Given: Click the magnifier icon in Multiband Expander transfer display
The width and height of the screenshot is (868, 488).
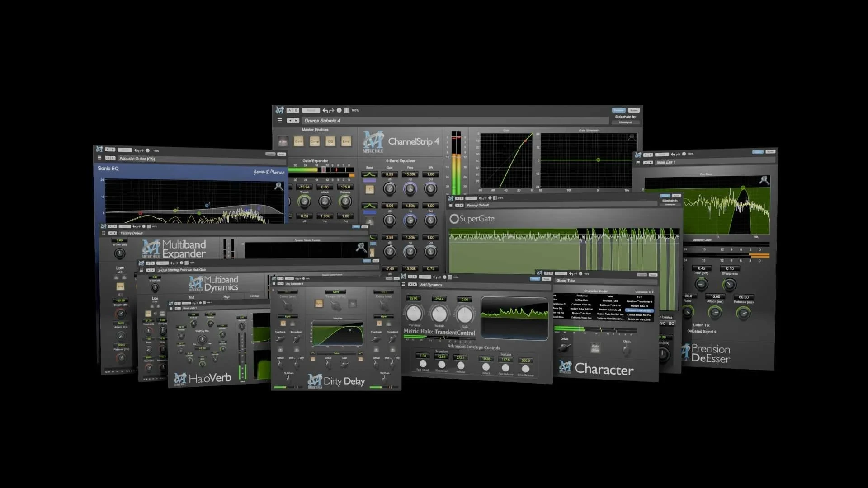Looking at the screenshot, I should click(361, 247).
